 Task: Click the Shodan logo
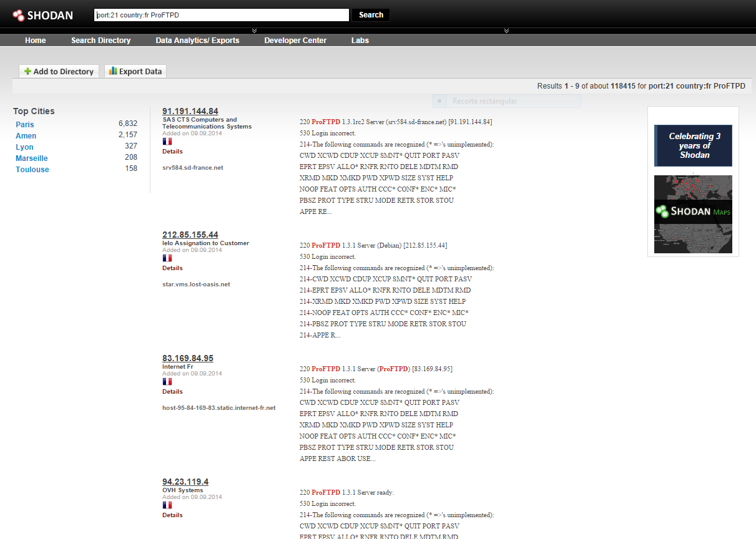pyautogui.click(x=43, y=15)
